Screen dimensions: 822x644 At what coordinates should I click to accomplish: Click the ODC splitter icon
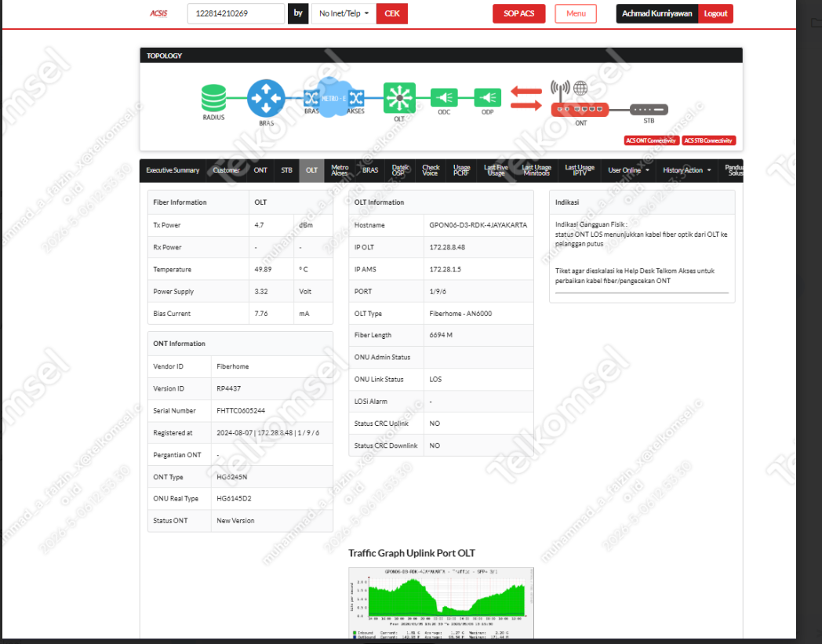(444, 97)
